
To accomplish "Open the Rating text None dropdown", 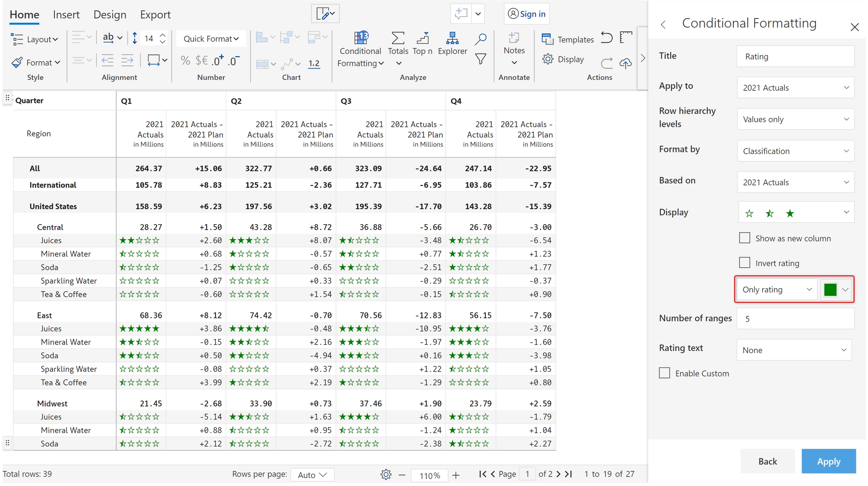I will pos(794,350).
